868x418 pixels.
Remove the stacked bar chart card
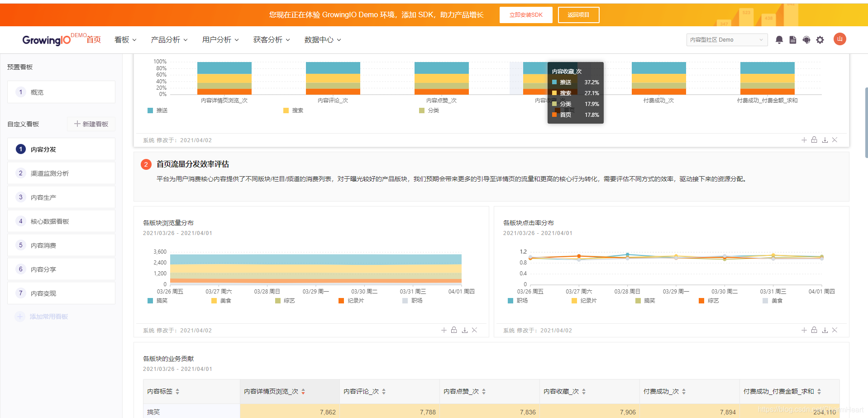(x=835, y=140)
